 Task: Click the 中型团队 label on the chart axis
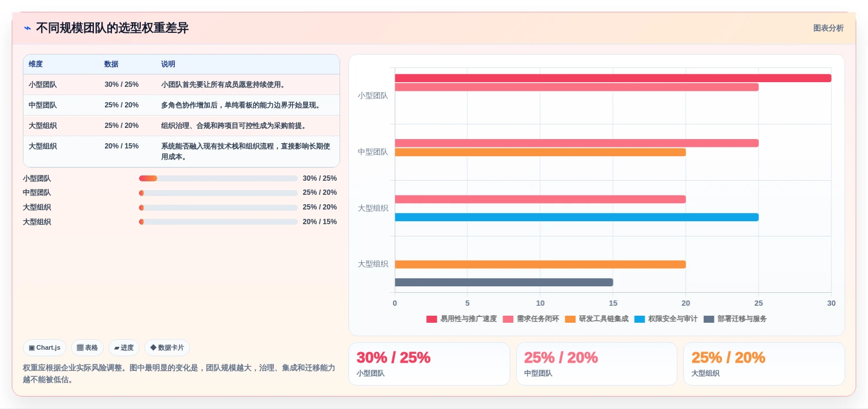pyautogui.click(x=373, y=152)
